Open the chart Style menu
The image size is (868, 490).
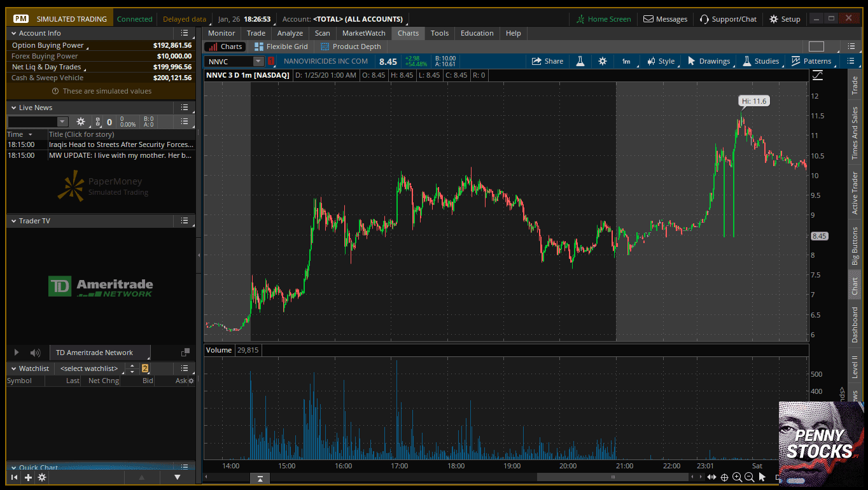[661, 61]
